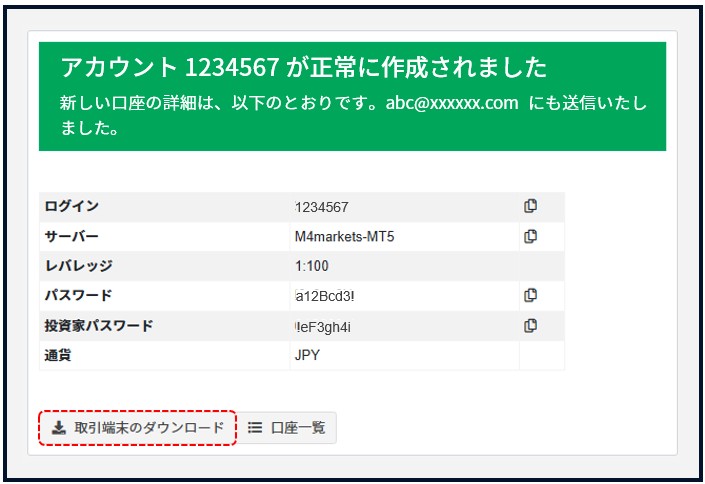Click the サーバー row label
This screenshot has height=484, width=705.
point(71,237)
